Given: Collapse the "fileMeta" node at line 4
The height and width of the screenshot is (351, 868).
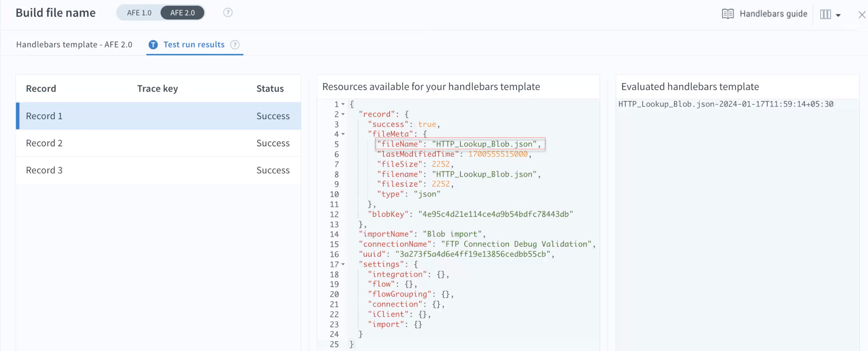Looking at the screenshot, I should (x=343, y=134).
